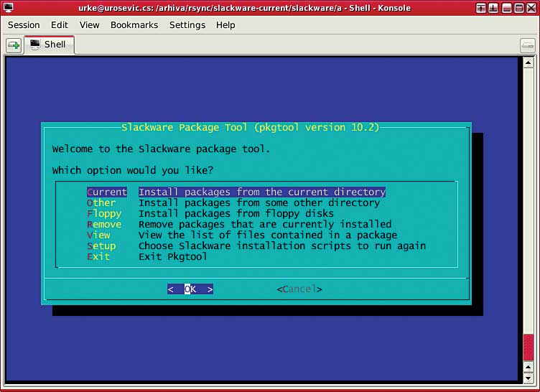Screen dimensions: 540x392
Task: Click the terminal scrollbar up arrow at top
Action: tap(528, 62)
